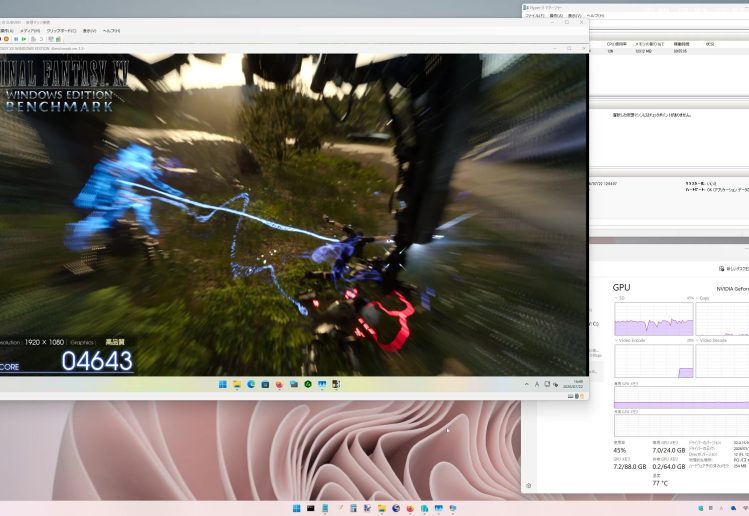749x516 pixels.
Task: Launch Edge on guest VM taskbar
Action: click(251, 384)
